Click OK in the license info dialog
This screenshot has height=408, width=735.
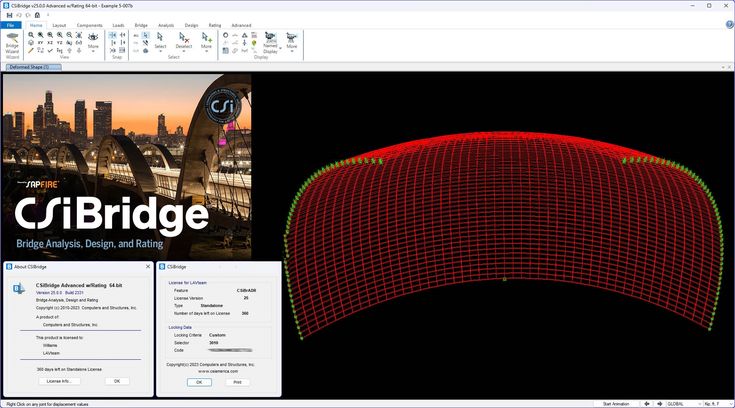(x=199, y=382)
